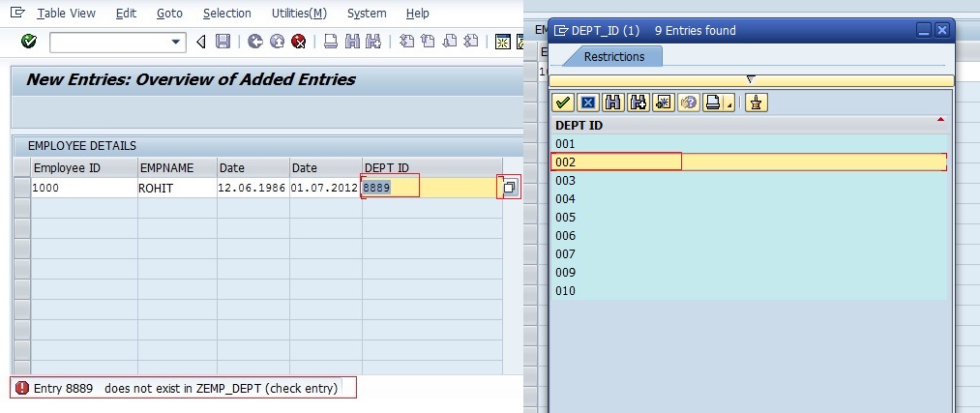The image size is (980, 413).
Task: Click the Print icon in main toolbar
Action: point(331,42)
